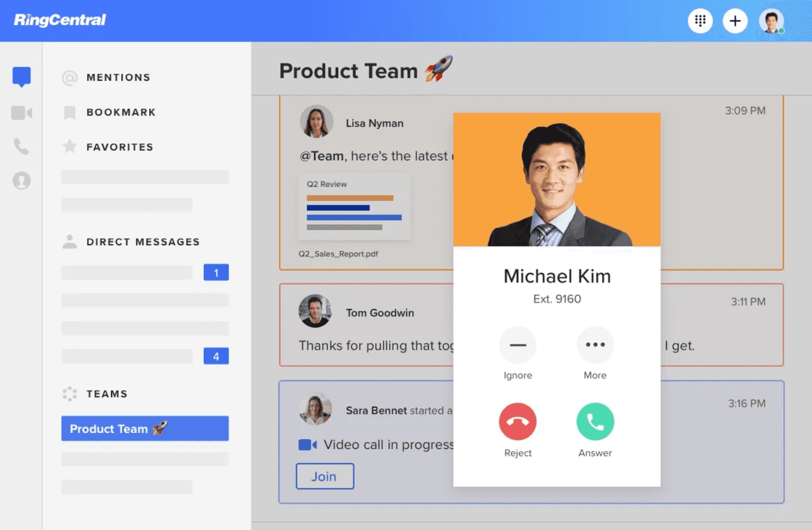Click the plus icon to create something new

pyautogui.click(x=735, y=21)
